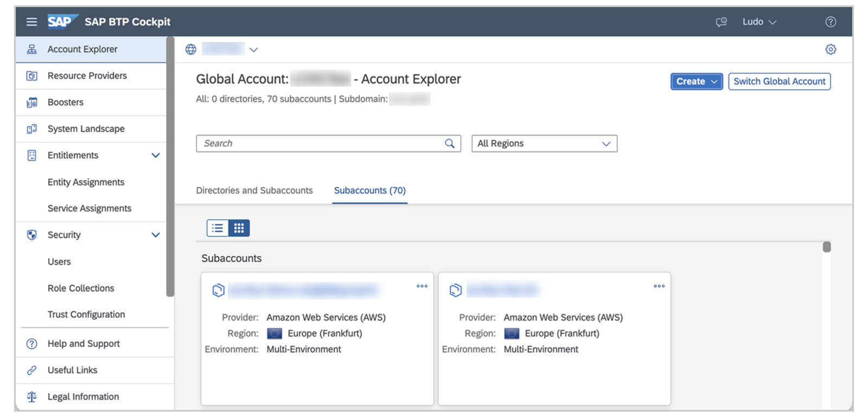Screen dimensions: 868x417
Task: Click the search magnifier icon
Action: coord(450,143)
